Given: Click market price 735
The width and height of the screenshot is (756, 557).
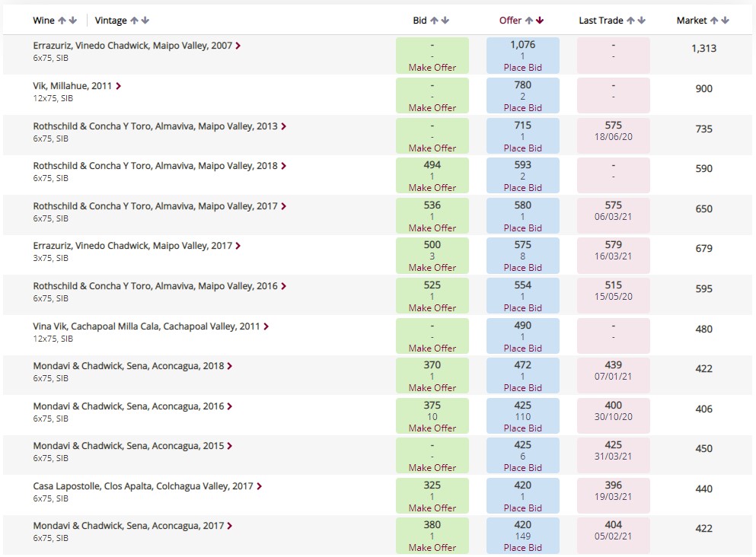Looking at the screenshot, I should point(704,129).
